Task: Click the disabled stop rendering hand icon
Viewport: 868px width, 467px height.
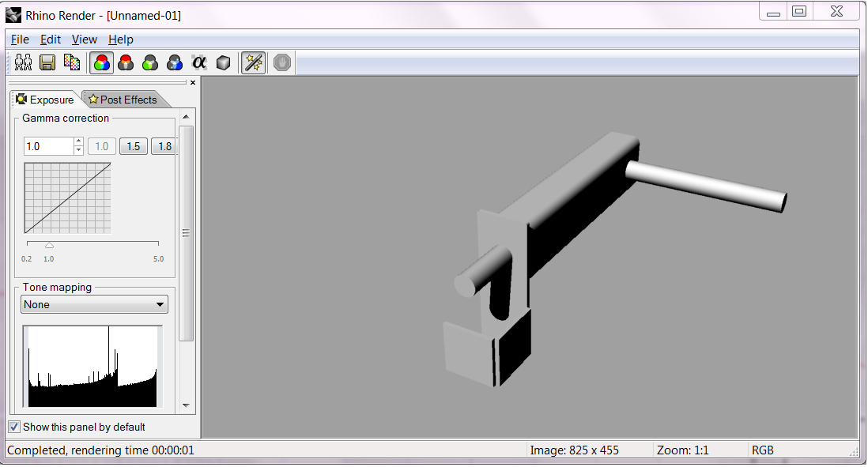Action: coord(281,62)
